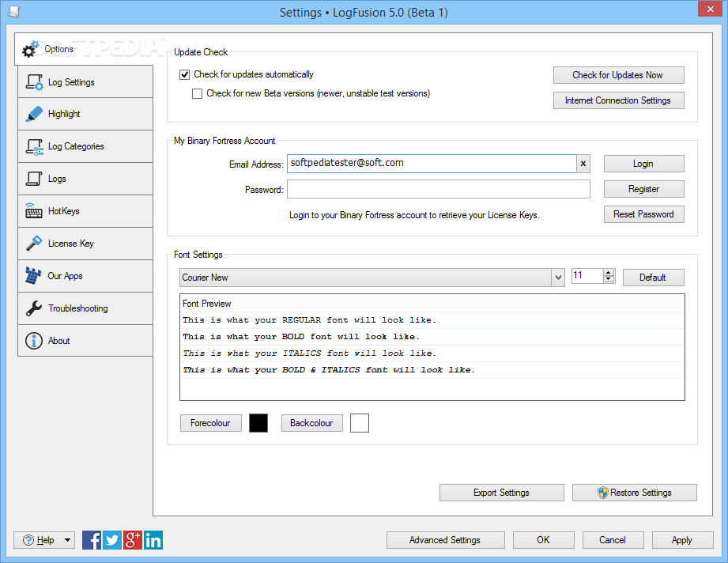Click the HotKeys keyboard icon

pos(34,211)
